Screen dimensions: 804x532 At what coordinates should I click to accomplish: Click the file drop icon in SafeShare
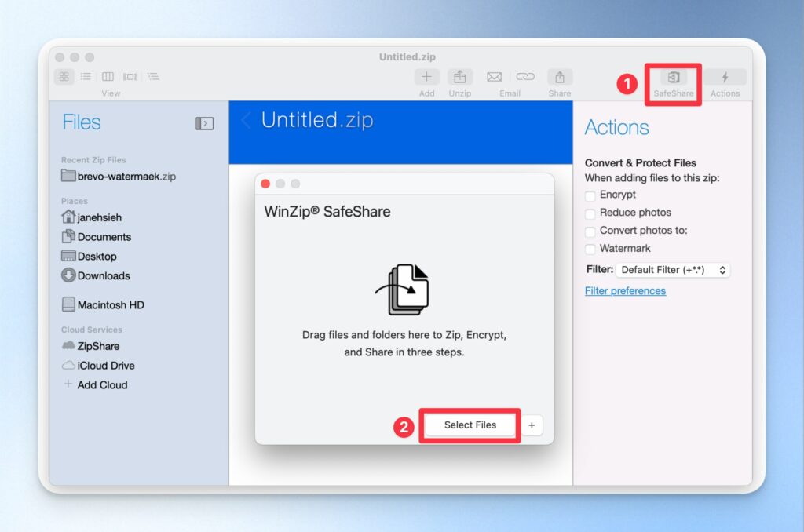[x=403, y=290]
